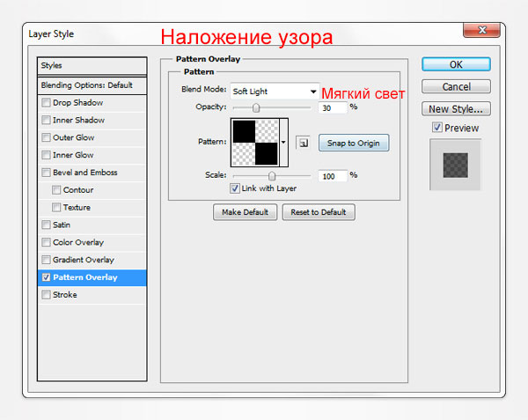Select the Bevel and Emboss label

[84, 173]
